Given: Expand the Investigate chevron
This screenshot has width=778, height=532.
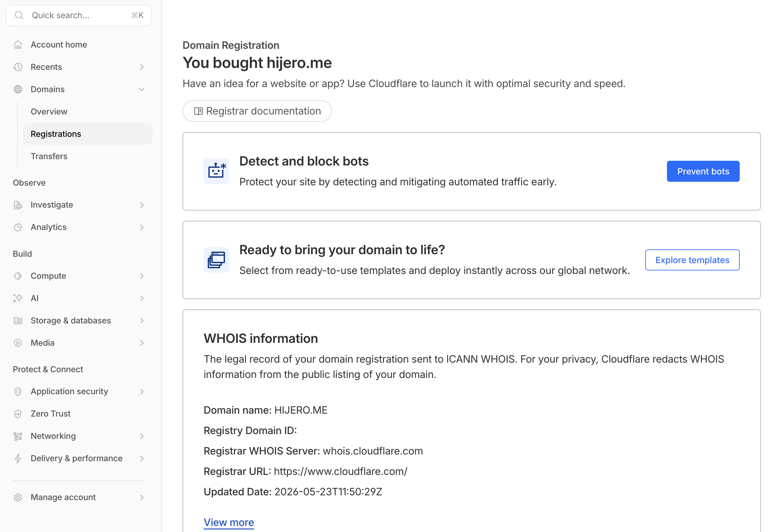Looking at the screenshot, I should pos(142,205).
